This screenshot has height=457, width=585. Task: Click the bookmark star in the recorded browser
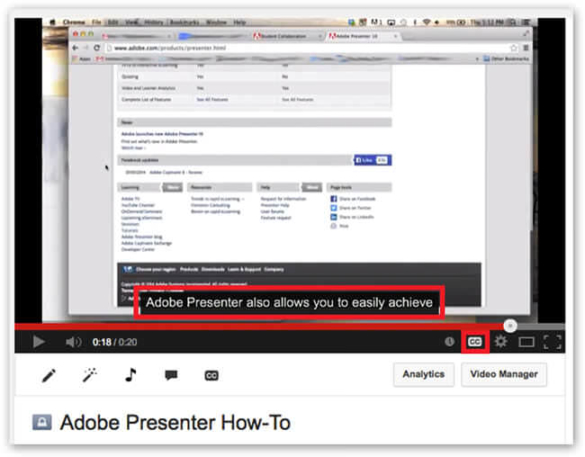pos(514,48)
